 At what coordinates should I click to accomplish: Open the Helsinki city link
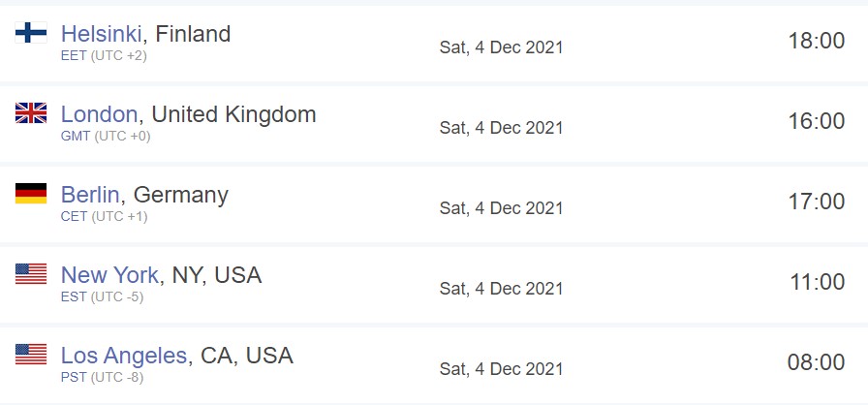point(102,34)
